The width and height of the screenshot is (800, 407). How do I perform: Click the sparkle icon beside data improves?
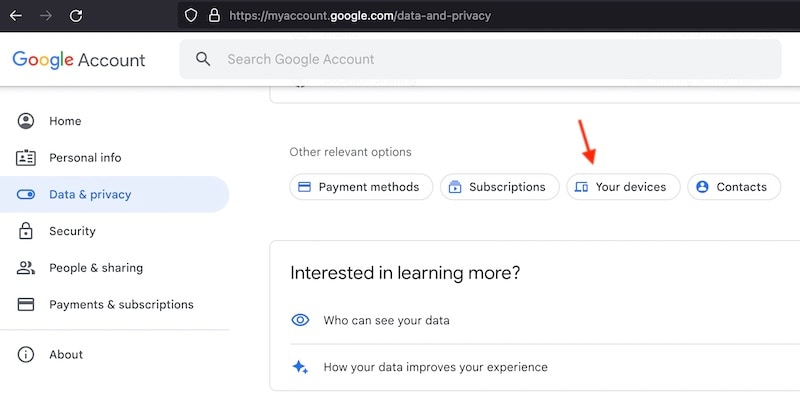pos(300,367)
